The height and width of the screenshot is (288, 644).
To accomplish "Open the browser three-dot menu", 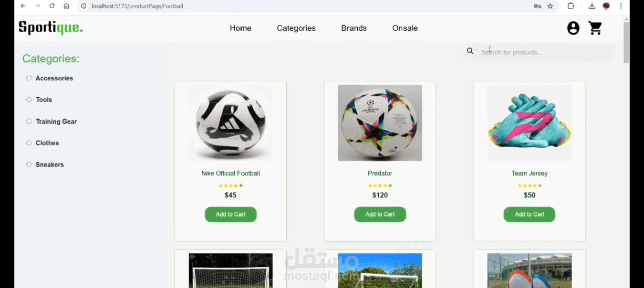I will (x=621, y=6).
